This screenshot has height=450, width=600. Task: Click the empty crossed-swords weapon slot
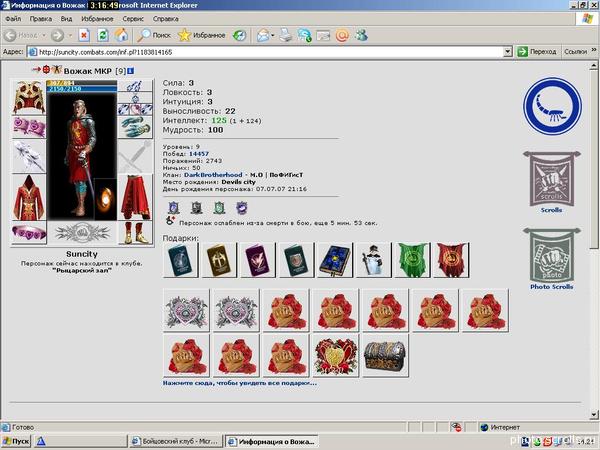(135, 156)
